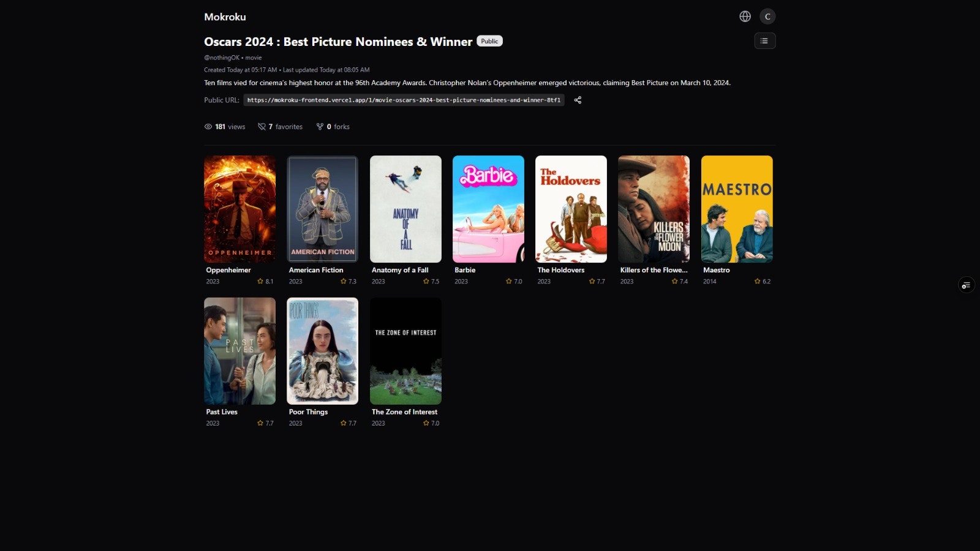Open the language globe icon

pyautogui.click(x=745, y=17)
